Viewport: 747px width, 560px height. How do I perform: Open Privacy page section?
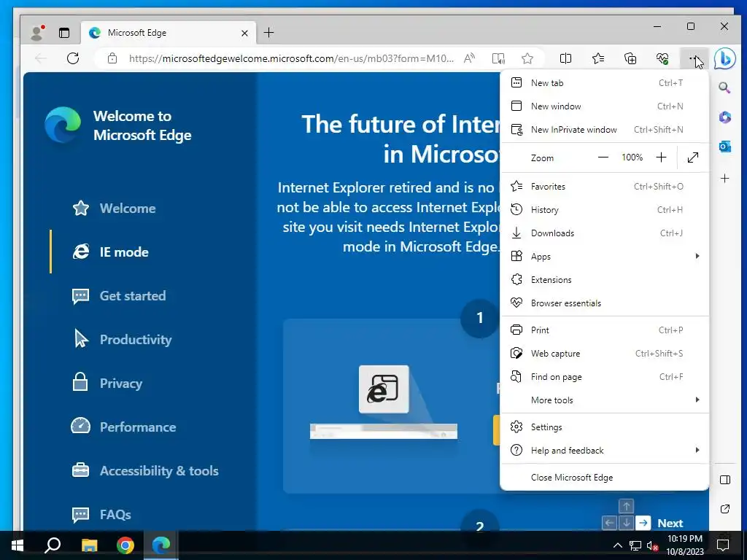click(x=107, y=384)
